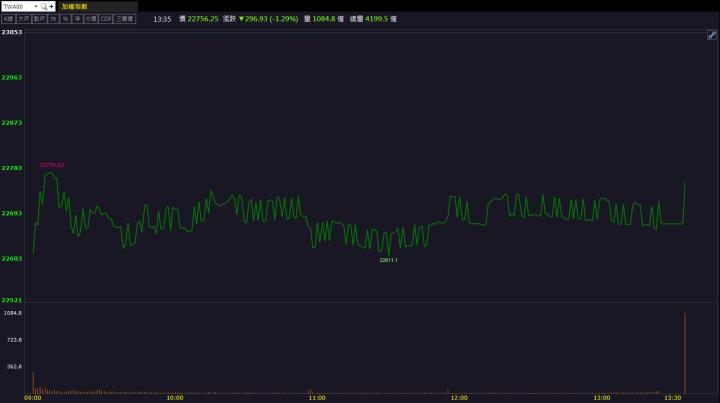Click the 22521 price axis label

tap(11, 300)
